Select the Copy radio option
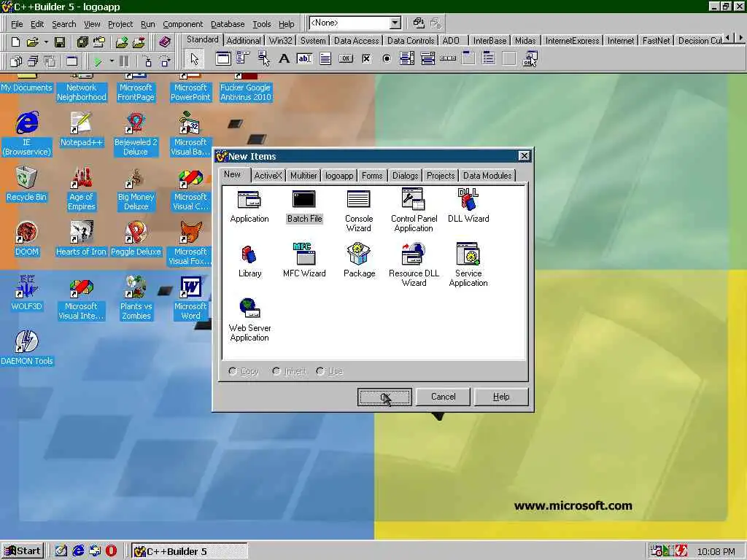Viewport: 747px width, 560px height. (244, 371)
